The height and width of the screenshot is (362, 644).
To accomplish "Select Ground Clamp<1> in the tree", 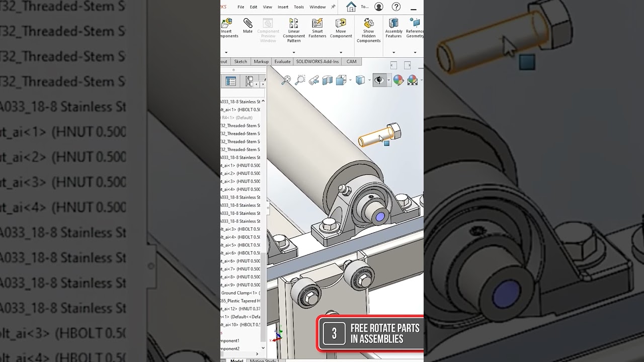I will tap(240, 293).
